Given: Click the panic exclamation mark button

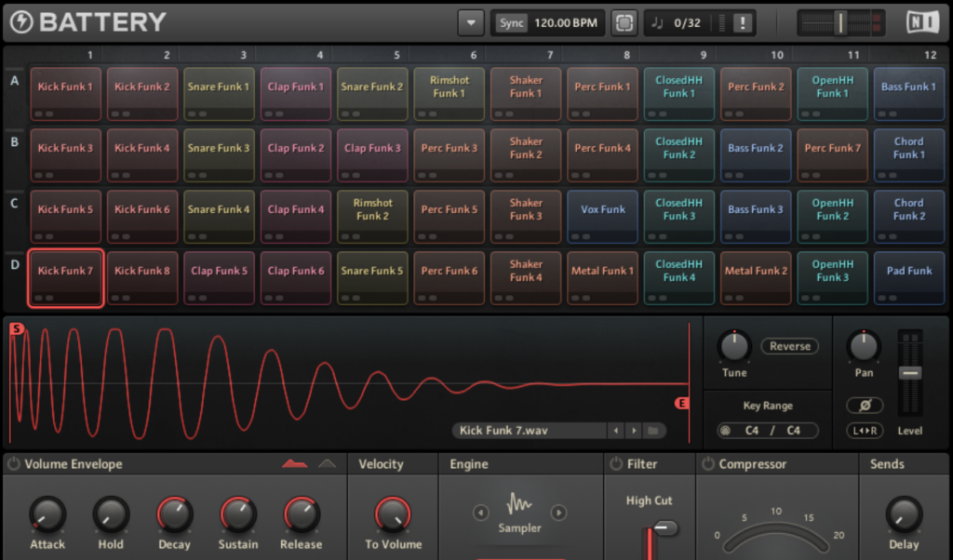Looking at the screenshot, I should [x=742, y=23].
